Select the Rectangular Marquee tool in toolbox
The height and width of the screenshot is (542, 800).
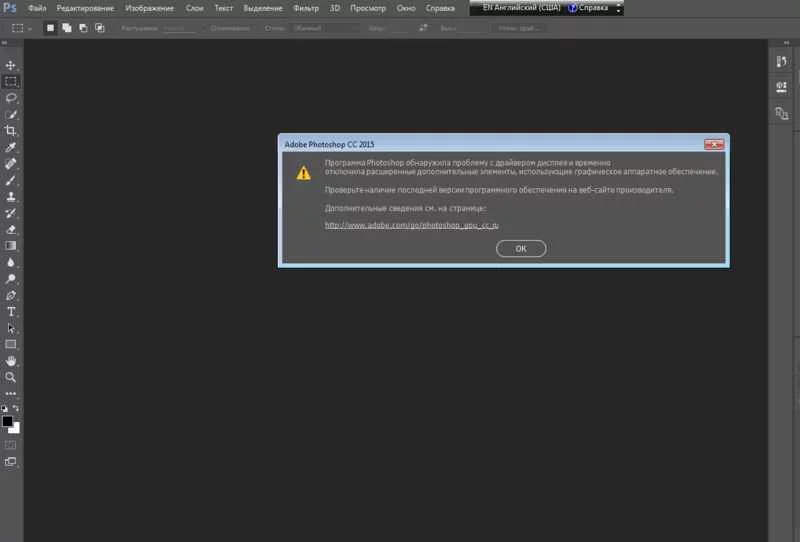coord(11,82)
